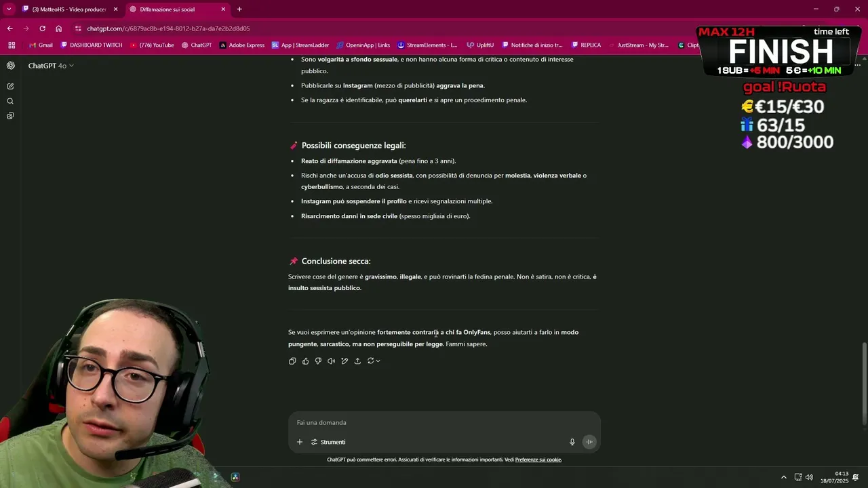Image resolution: width=868 pixels, height=488 pixels.
Task: Click the 'Conclusione secca:' heading
Action: coord(336,262)
